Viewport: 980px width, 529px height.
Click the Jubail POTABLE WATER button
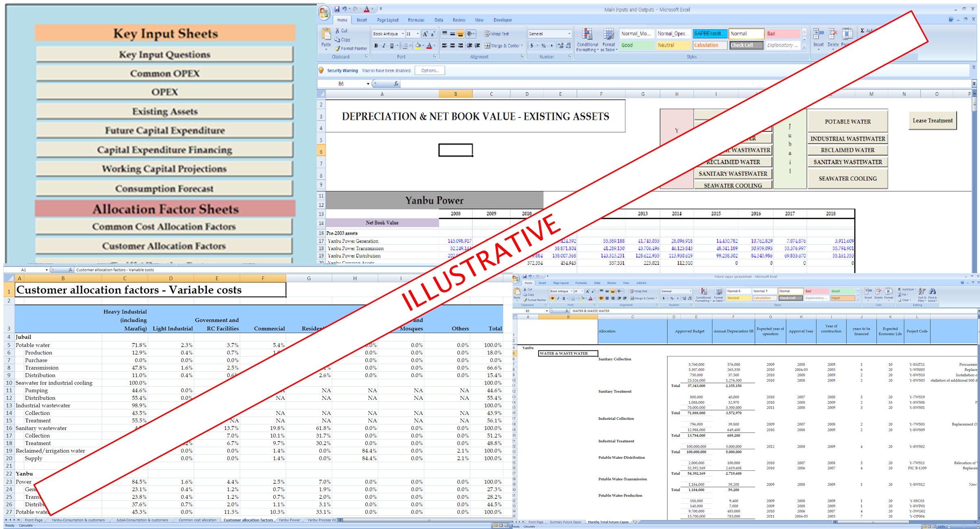848,121
